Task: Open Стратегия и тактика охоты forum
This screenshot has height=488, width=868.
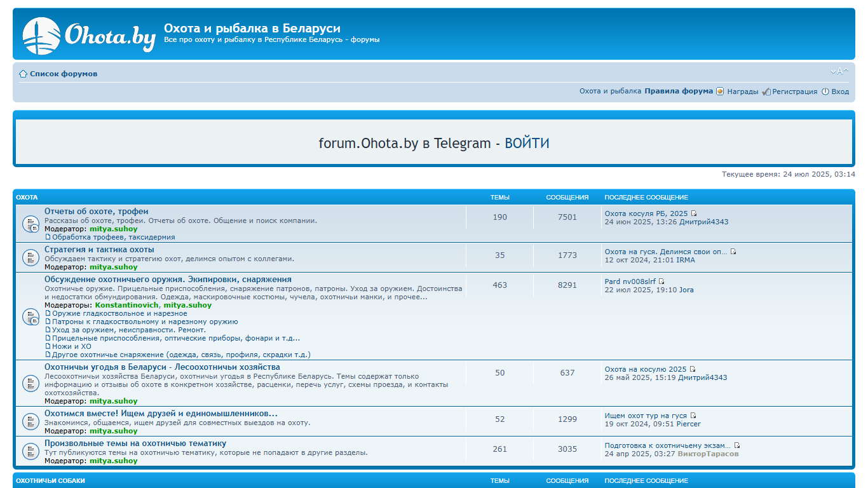Action: (x=99, y=250)
